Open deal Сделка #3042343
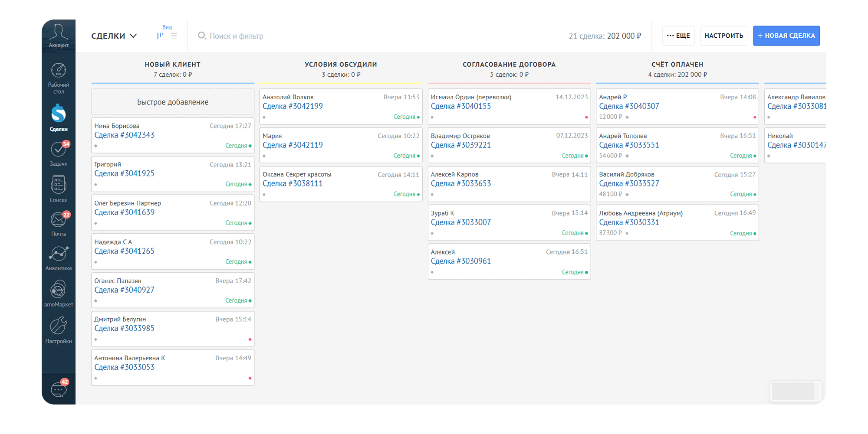Viewport: 868px width, 434px height. pyautogui.click(x=125, y=135)
